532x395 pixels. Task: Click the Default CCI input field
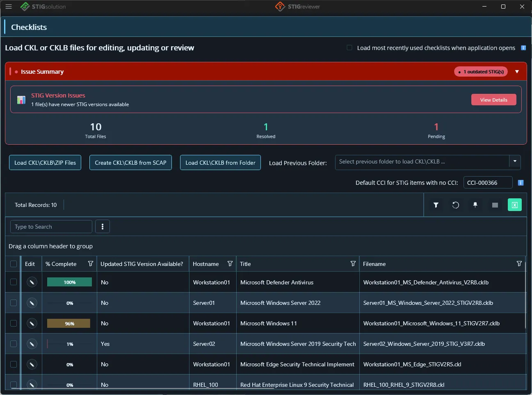point(488,182)
